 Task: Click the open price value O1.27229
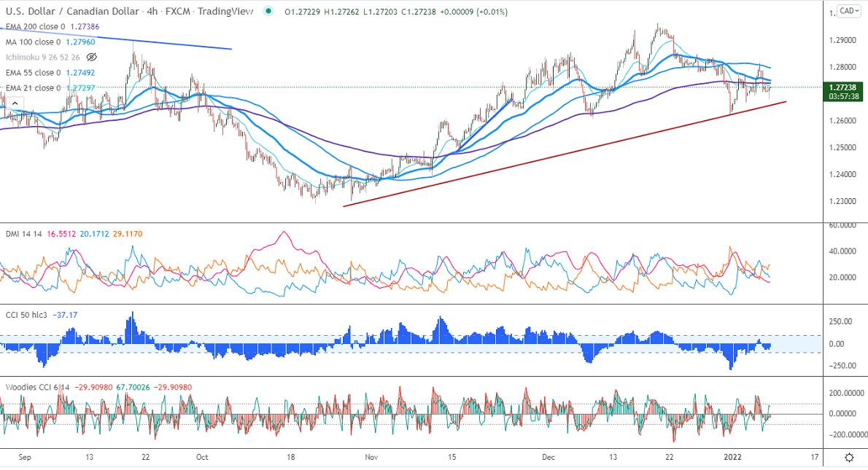tap(302, 12)
